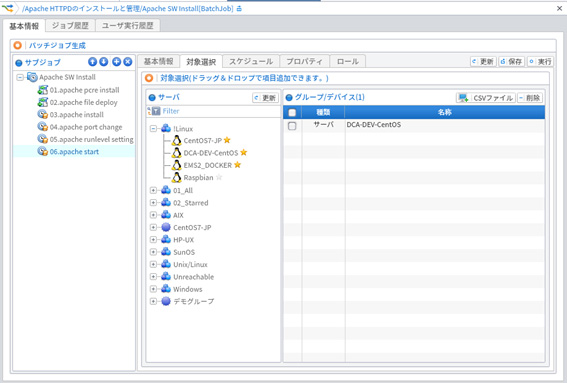This screenshot has height=383, width=567.
Task: Expand the 01_All group
Action: [x=153, y=190]
